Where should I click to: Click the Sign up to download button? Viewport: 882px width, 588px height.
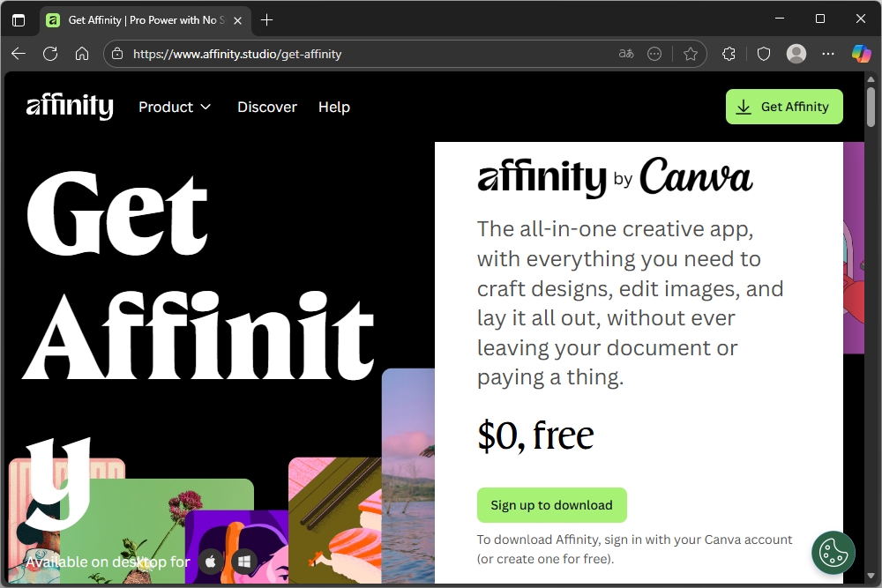point(552,505)
